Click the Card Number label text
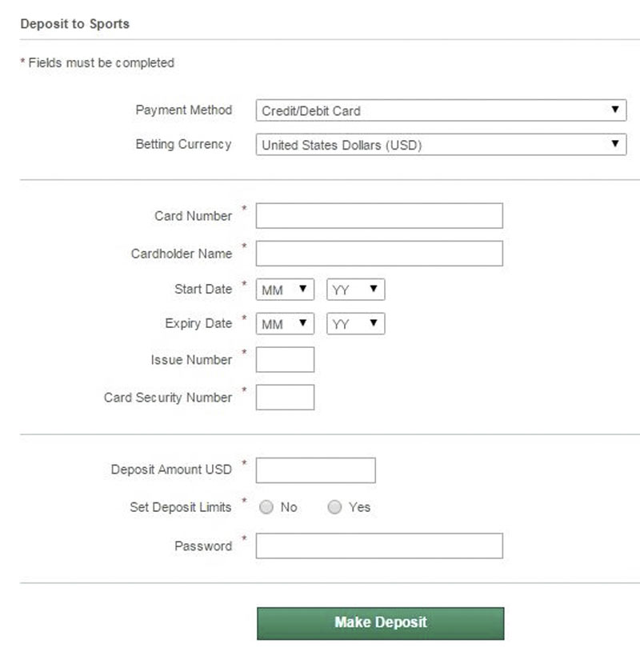The height and width of the screenshot is (672, 640). (193, 216)
